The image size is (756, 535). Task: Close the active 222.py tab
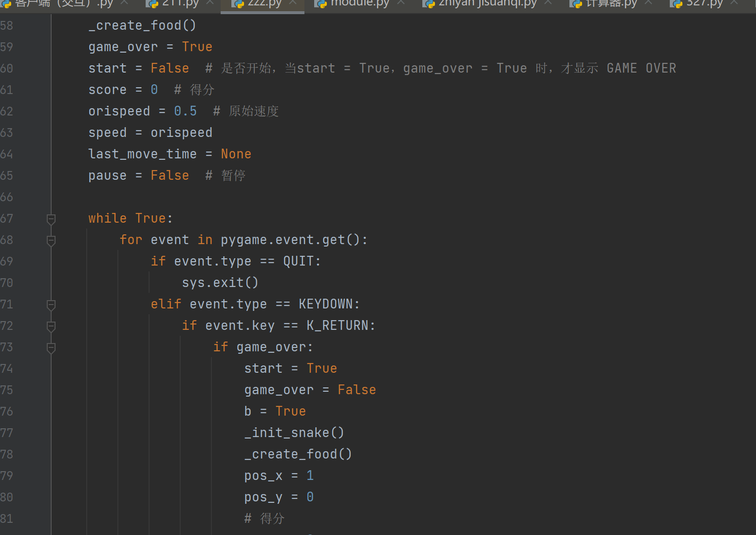(293, 2)
